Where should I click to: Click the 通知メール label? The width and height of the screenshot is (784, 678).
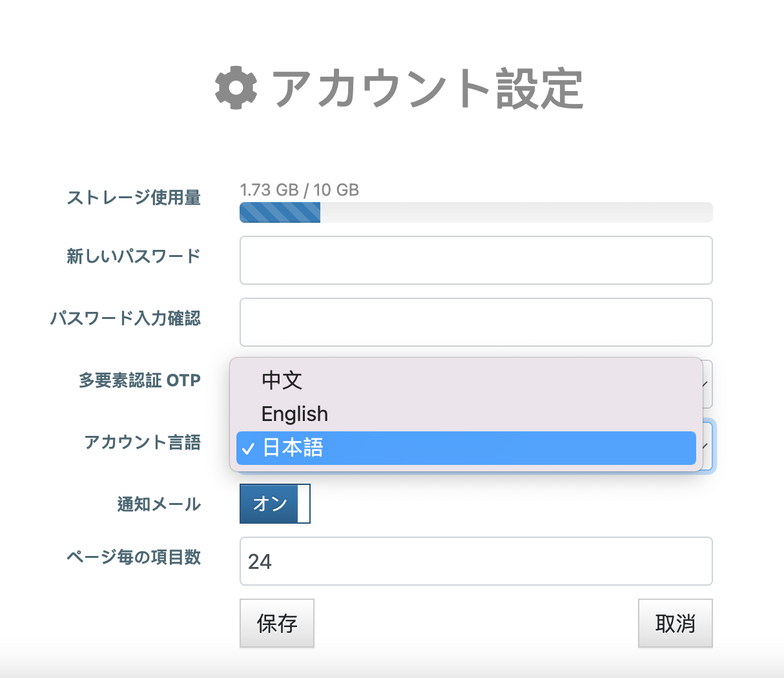(159, 504)
